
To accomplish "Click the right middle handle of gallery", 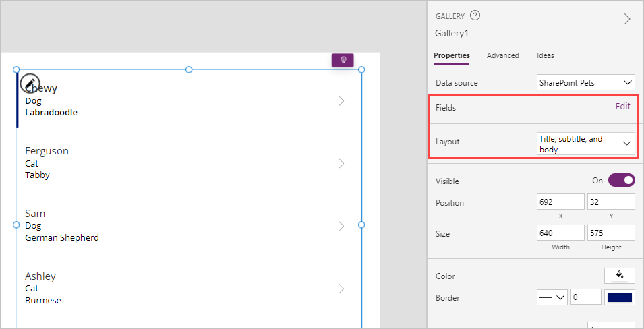I will click(361, 225).
